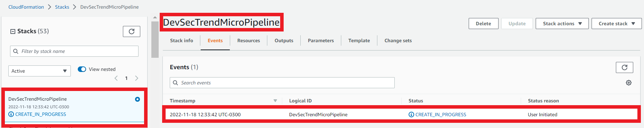Image resolution: width=644 pixels, height=128 pixels.
Task: Open the Outputs tab
Action: [x=284, y=40]
